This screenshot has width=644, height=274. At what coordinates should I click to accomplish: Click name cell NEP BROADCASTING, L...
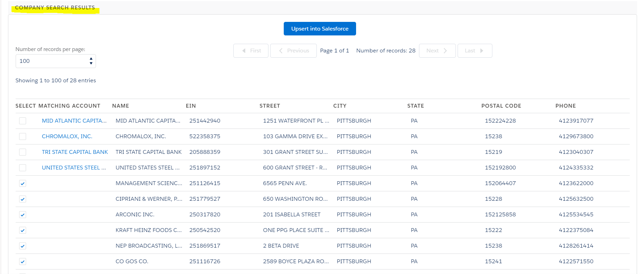[x=149, y=246]
